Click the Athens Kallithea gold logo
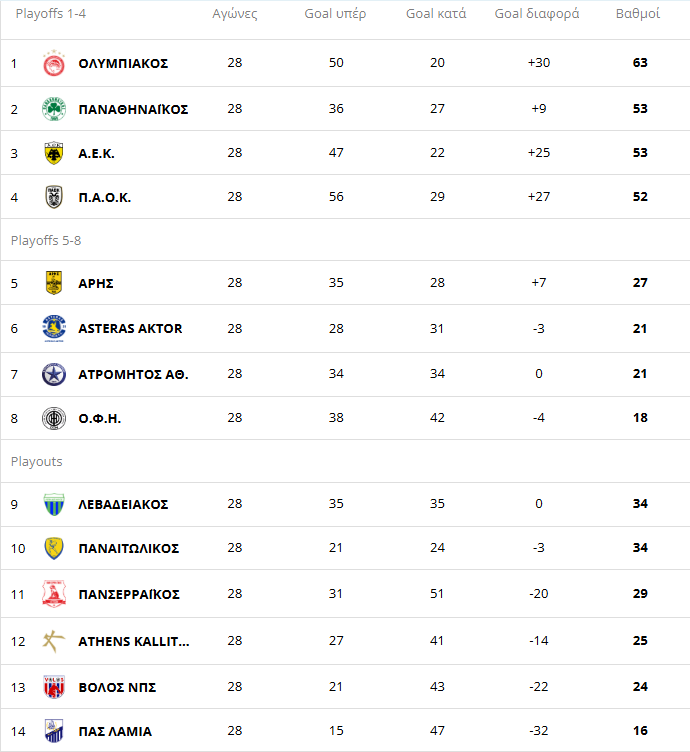Screen dimensions: 690x752 point(54,641)
